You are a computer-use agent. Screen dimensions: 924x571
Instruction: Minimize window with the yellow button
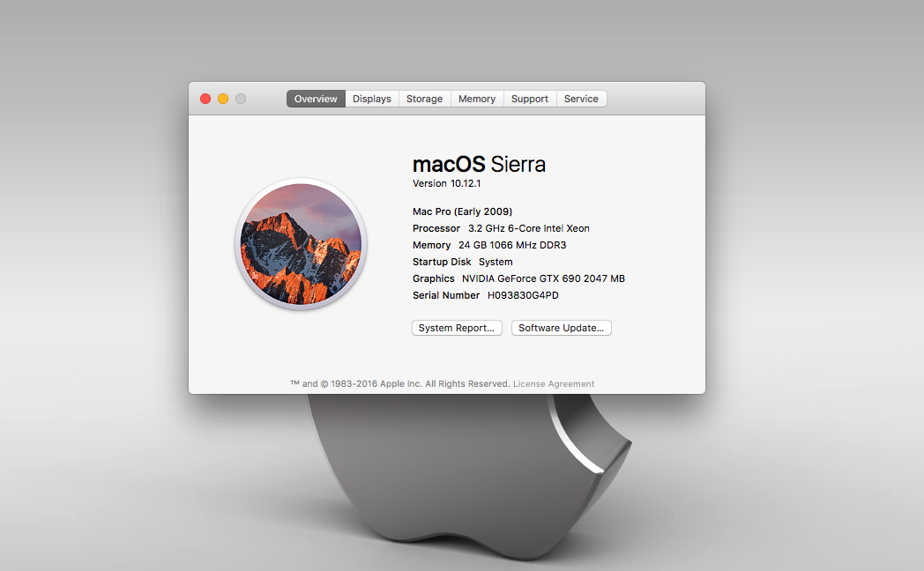coord(223,99)
